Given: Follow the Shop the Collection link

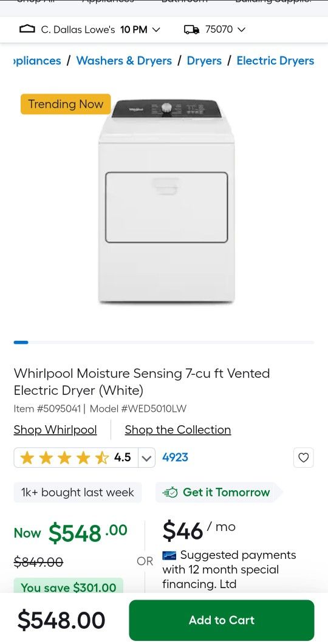Looking at the screenshot, I should click(178, 430).
